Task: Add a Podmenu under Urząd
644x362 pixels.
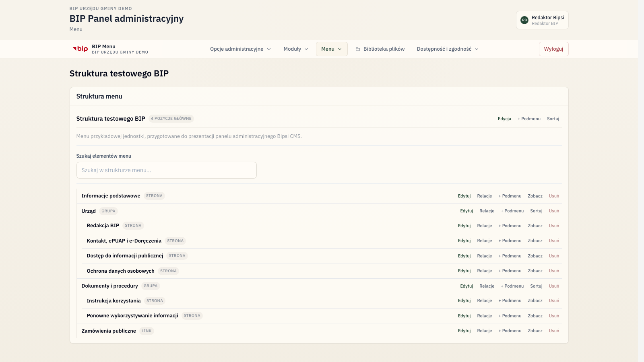Action: 512,211
